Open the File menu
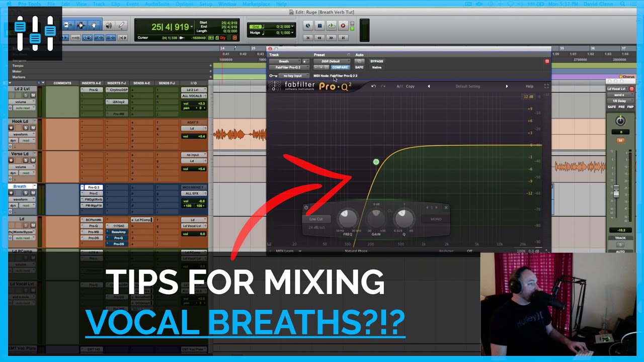The image size is (644, 362). (51, 4)
